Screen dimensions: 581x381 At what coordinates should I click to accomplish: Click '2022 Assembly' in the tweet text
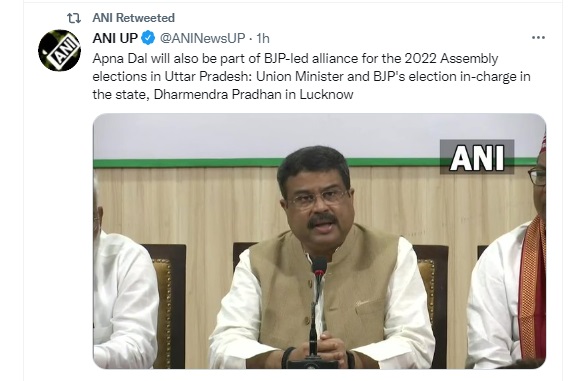coord(451,59)
